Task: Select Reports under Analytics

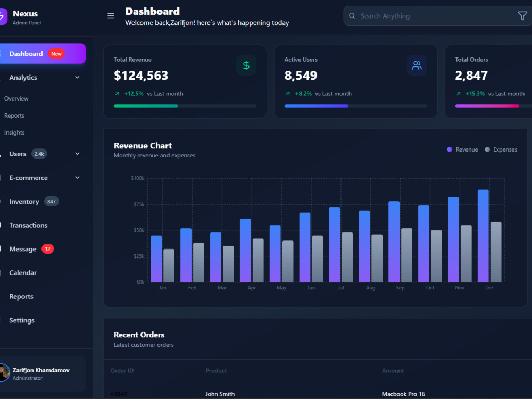Action: click(14, 115)
